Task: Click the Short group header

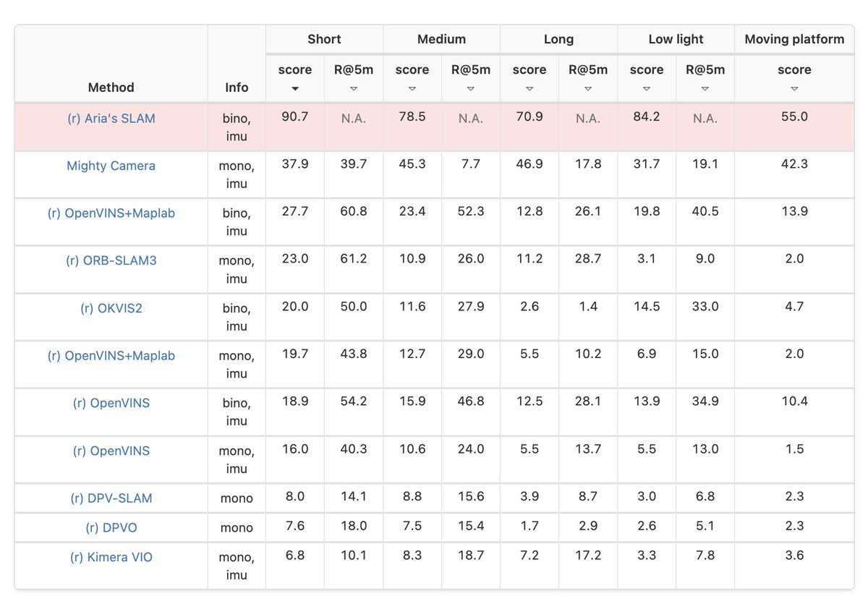Action: pos(324,39)
